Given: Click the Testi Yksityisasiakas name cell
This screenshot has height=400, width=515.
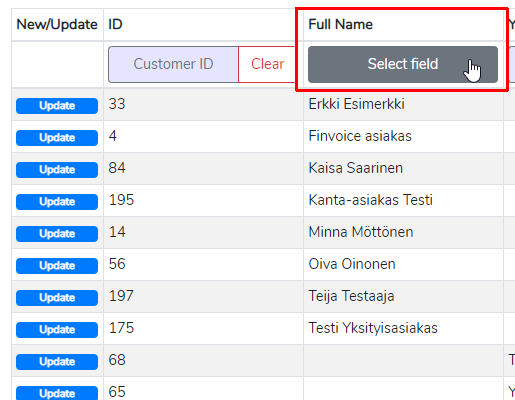Looking at the screenshot, I should [373, 328].
